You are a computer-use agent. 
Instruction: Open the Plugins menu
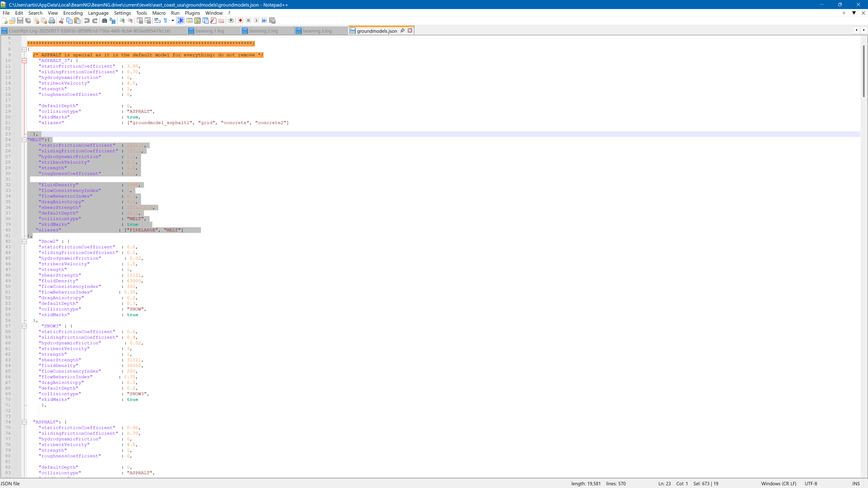pos(192,13)
